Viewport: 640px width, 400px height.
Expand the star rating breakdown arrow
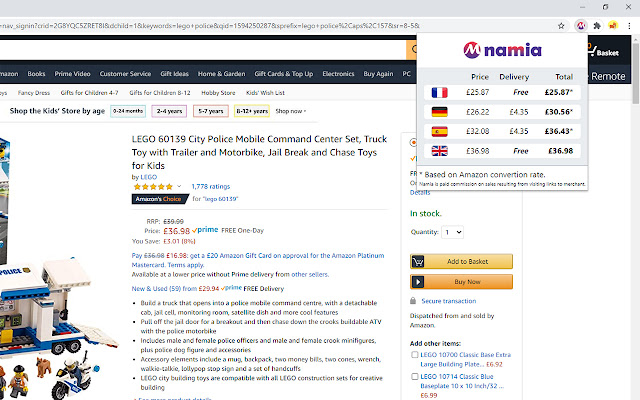coord(179,187)
